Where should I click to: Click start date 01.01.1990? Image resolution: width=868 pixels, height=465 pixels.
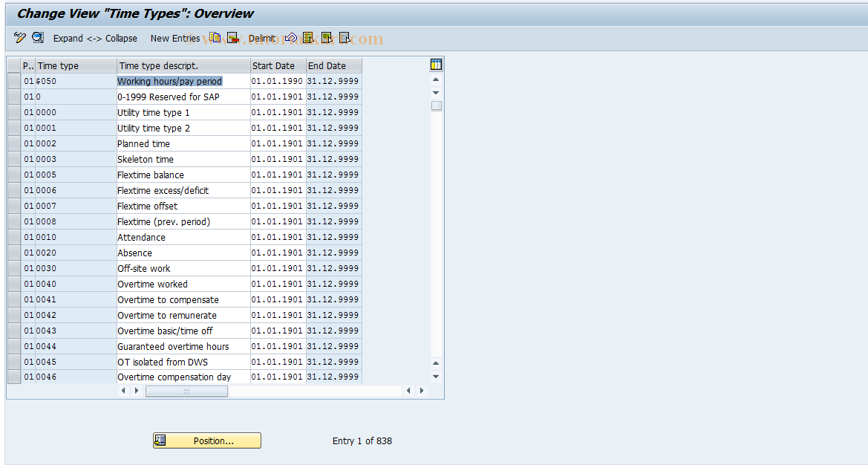(x=277, y=81)
